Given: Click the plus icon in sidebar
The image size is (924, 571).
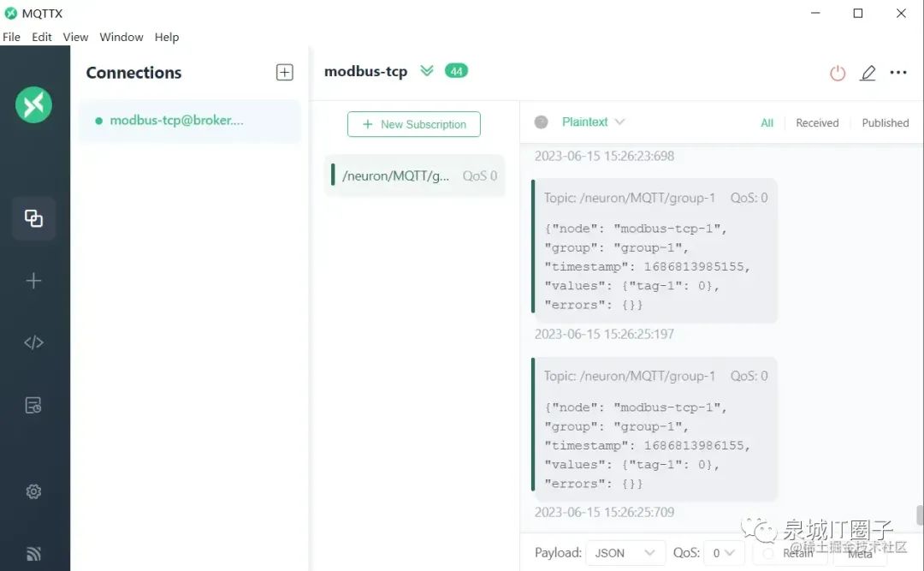Looking at the screenshot, I should click(33, 281).
